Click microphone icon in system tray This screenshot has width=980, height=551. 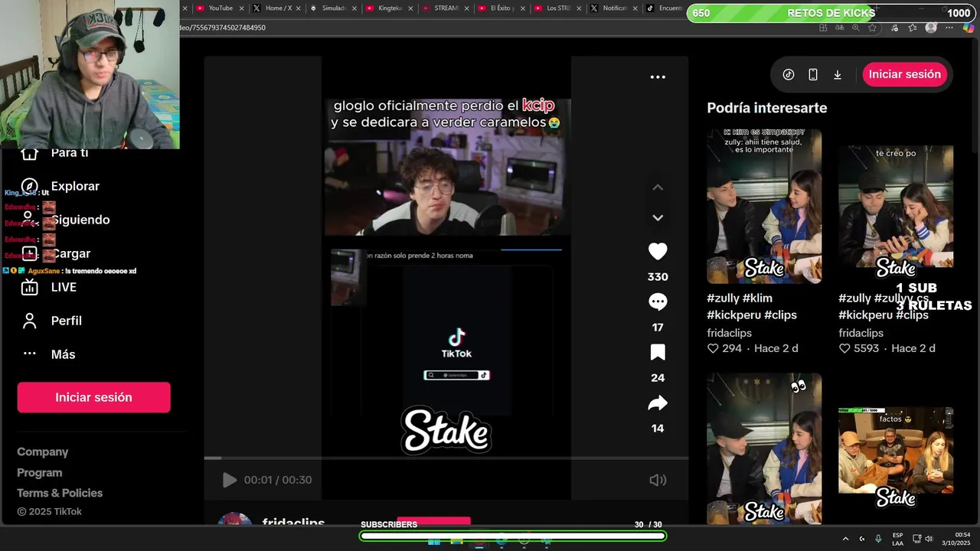point(878,539)
